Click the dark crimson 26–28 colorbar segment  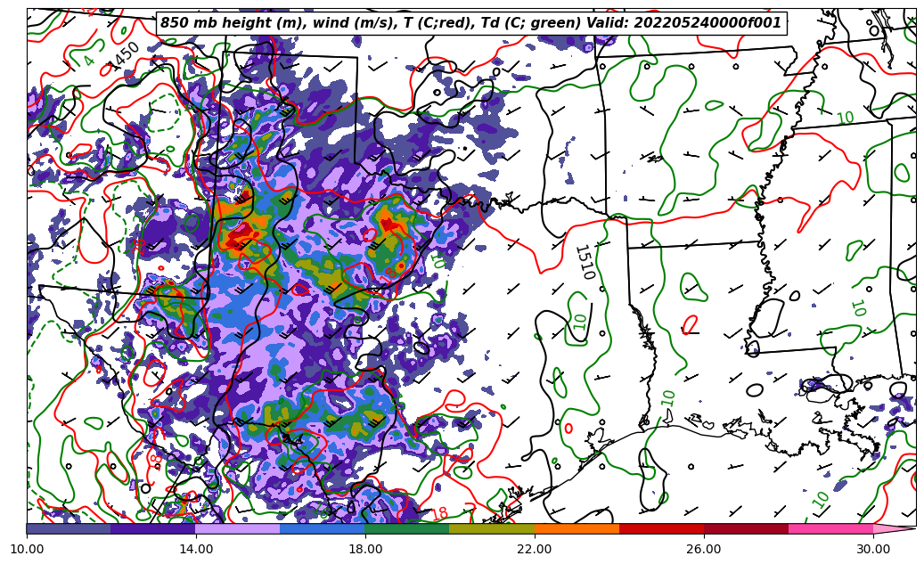point(746,528)
